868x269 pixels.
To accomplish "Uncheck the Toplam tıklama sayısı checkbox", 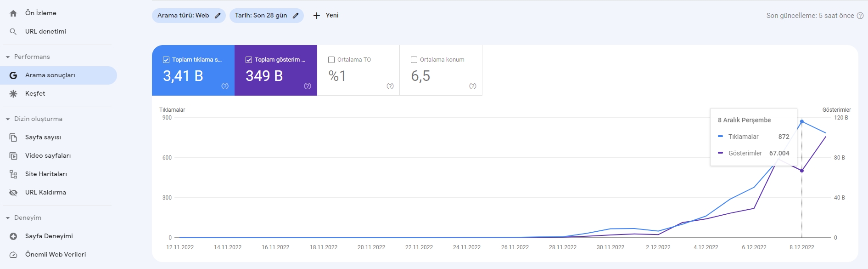I will pos(166,60).
